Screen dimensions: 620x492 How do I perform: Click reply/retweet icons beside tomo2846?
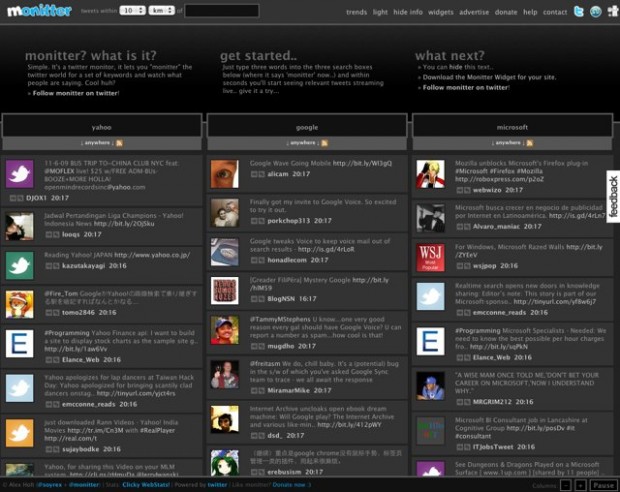tap(52, 312)
